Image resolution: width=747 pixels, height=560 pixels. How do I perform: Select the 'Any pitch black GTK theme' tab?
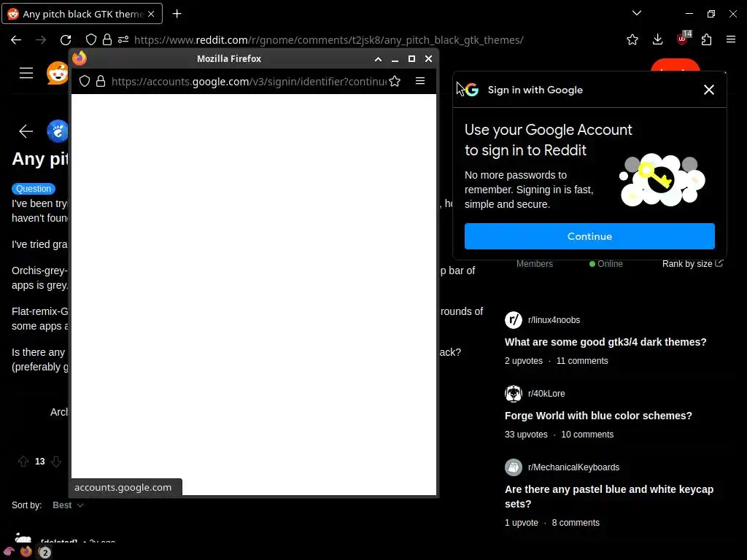pyautogui.click(x=82, y=14)
